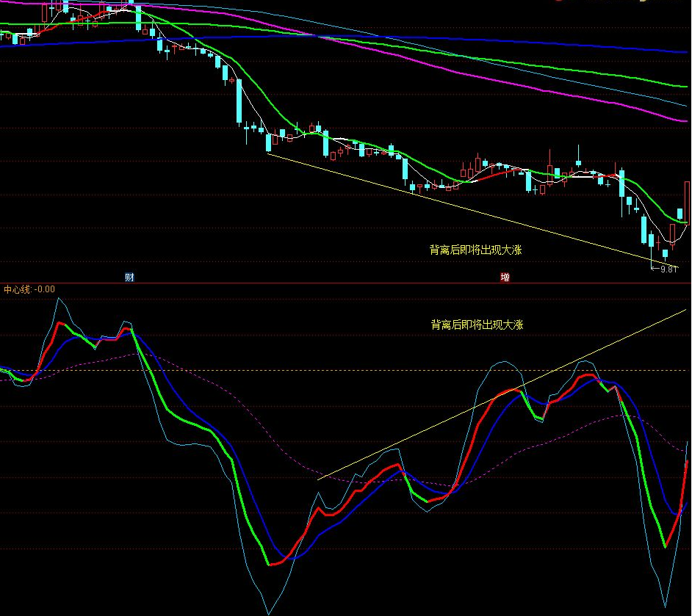Click '背离后即将出现大涨' annotation in the price chart
Screen dimensions: 692x616
click(x=476, y=250)
